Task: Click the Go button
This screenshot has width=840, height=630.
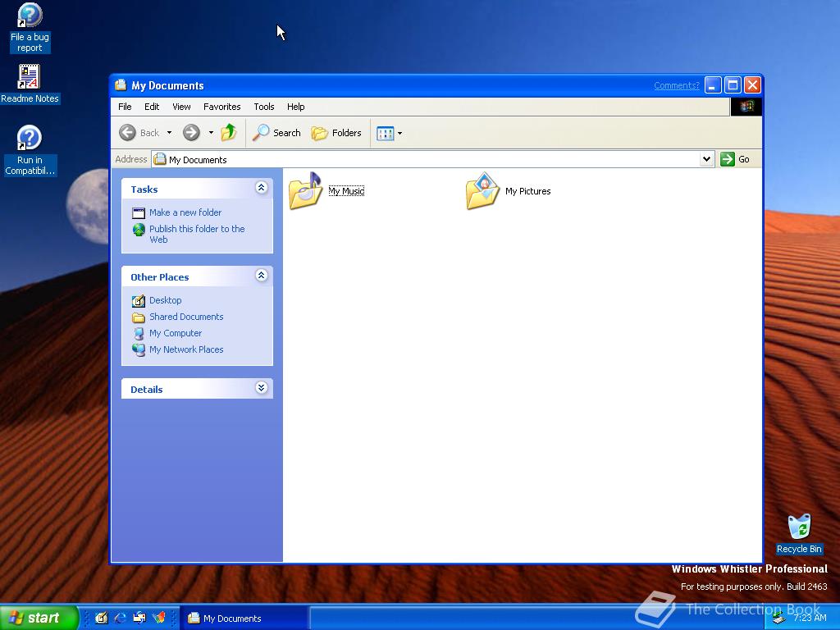Action: tap(735, 159)
